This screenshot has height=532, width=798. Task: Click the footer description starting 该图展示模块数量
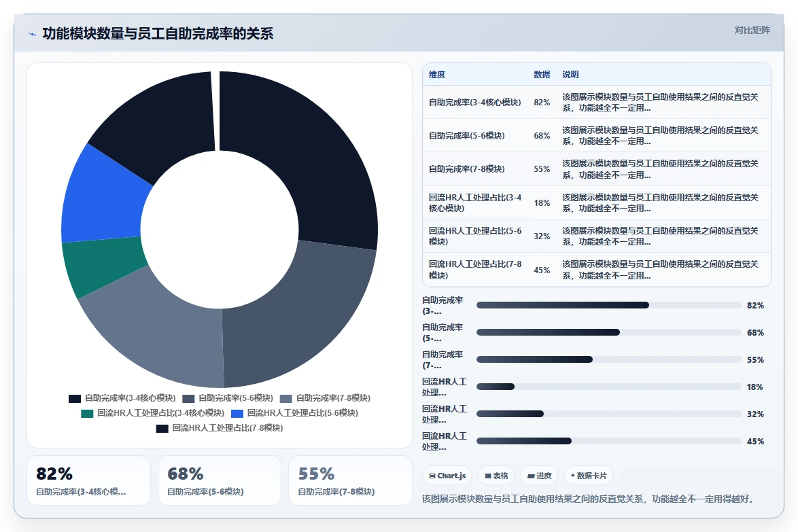tap(588, 499)
